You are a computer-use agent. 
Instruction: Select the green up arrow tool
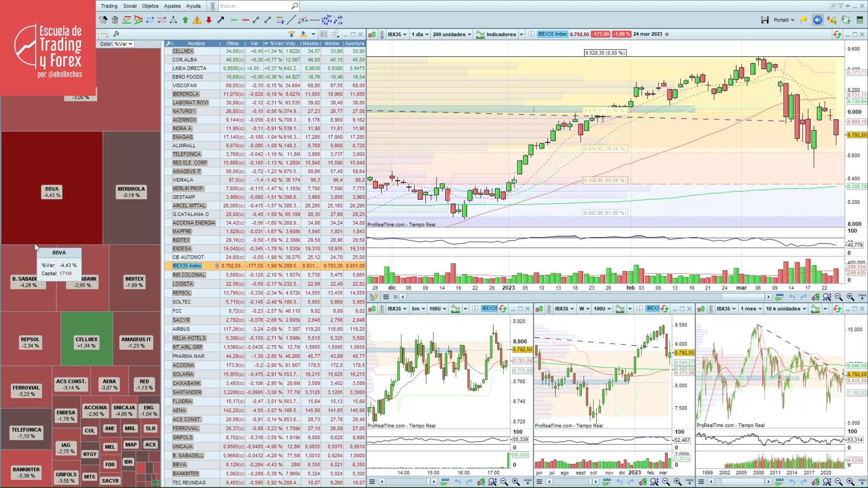pyautogui.click(x=185, y=20)
